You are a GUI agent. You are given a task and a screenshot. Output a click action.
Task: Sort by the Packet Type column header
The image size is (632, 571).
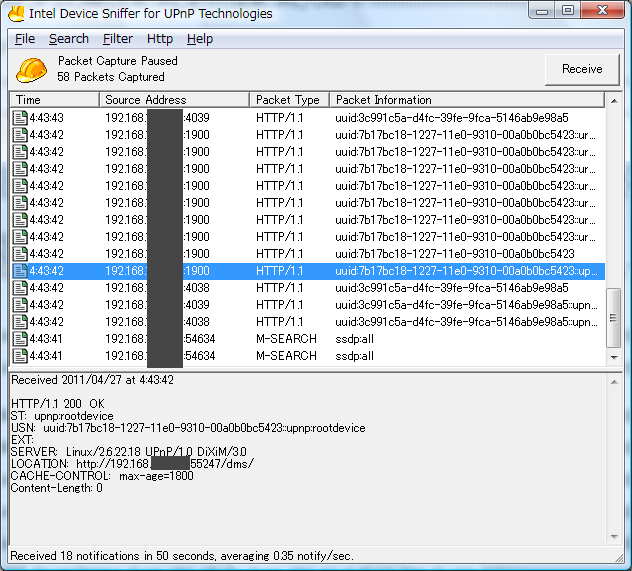tap(290, 100)
